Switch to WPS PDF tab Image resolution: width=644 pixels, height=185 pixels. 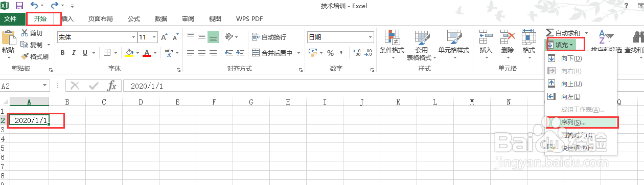click(249, 19)
